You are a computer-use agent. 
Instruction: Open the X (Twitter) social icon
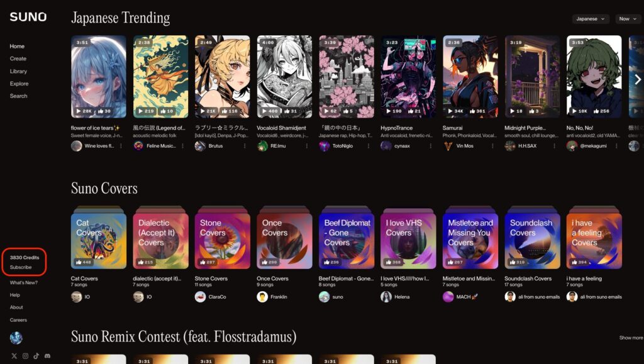click(x=14, y=356)
